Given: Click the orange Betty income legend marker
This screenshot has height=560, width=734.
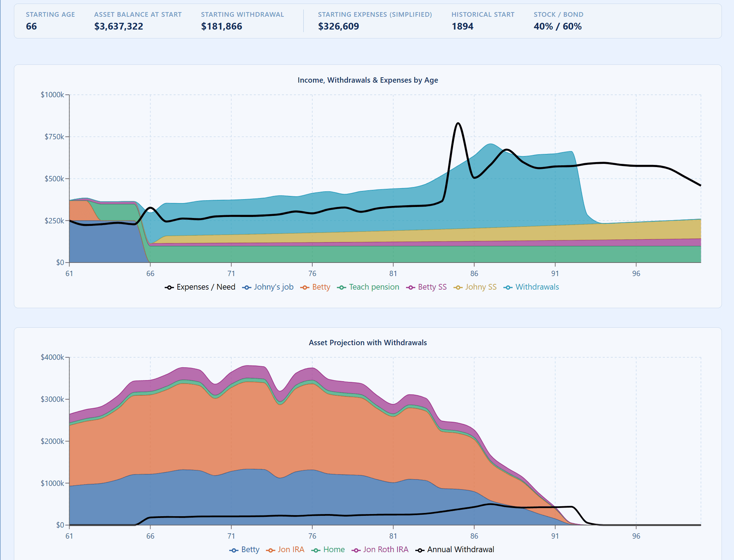Looking at the screenshot, I should [304, 287].
